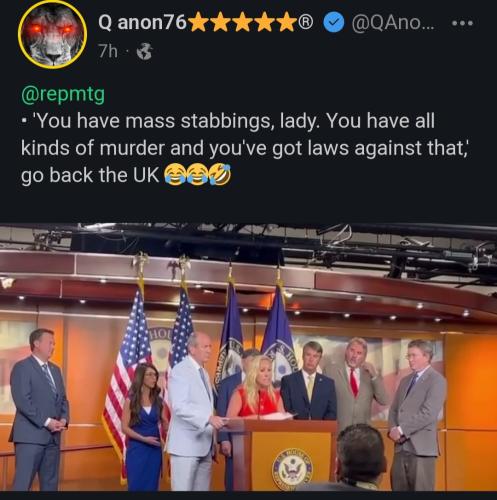Open the lion profile avatar with red eyes
This screenshot has width=497, height=500.
click(x=53, y=35)
